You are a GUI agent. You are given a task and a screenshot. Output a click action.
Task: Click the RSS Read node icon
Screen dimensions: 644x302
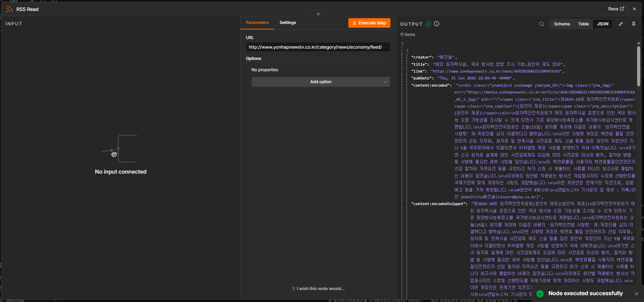point(9,9)
